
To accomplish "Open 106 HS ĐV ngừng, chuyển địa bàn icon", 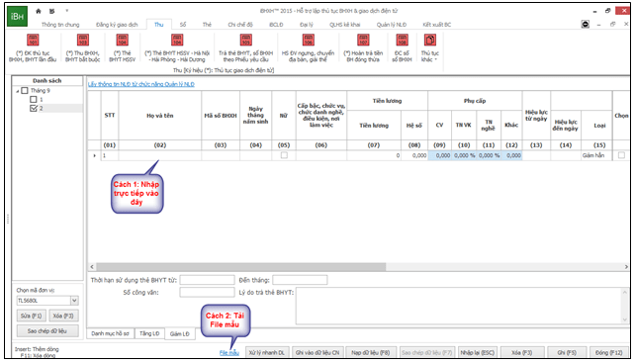I will (309, 41).
